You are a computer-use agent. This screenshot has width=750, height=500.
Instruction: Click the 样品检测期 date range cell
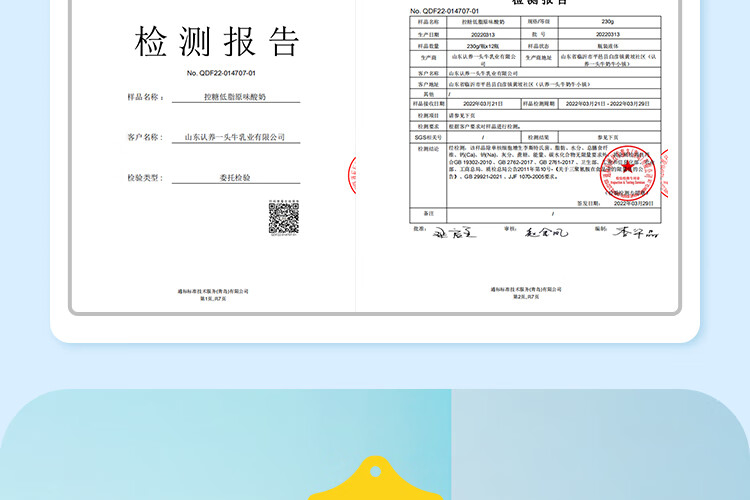pos(609,104)
